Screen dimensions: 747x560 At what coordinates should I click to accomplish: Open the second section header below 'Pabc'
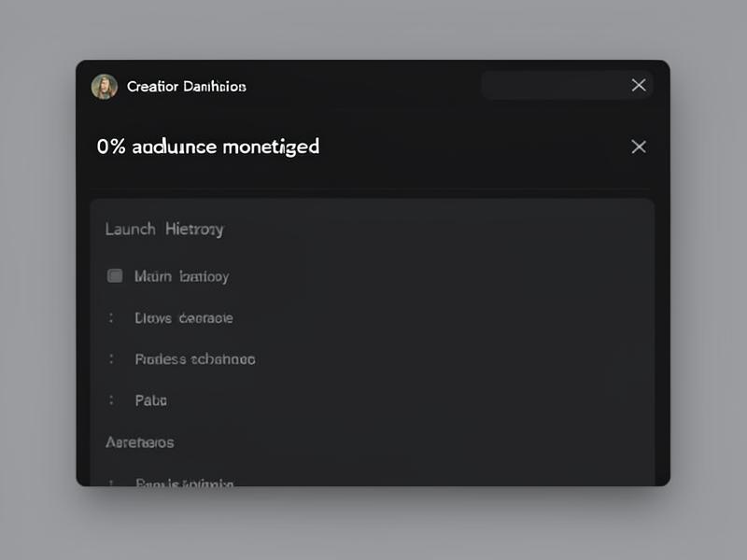pos(139,442)
